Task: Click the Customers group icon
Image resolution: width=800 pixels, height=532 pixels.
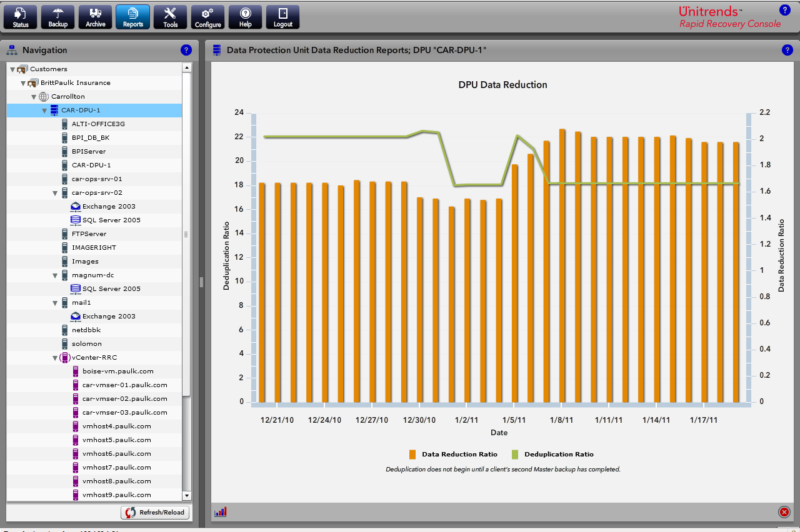Action: pyautogui.click(x=22, y=69)
